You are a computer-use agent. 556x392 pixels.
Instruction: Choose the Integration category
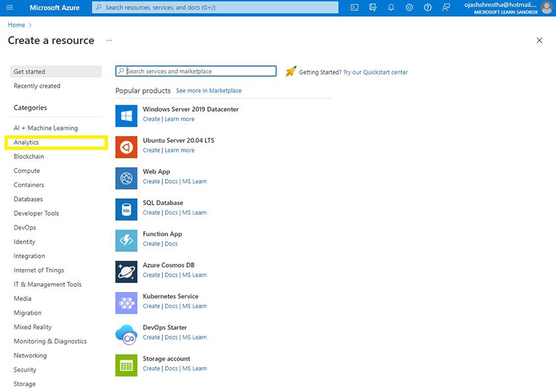tap(29, 256)
